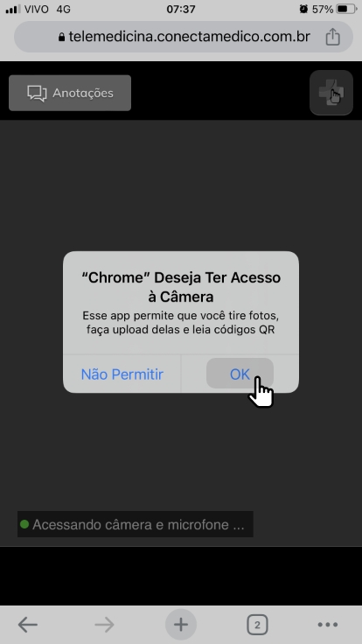Go back with the left arrow
This screenshot has height=644, width=362.
point(27,625)
